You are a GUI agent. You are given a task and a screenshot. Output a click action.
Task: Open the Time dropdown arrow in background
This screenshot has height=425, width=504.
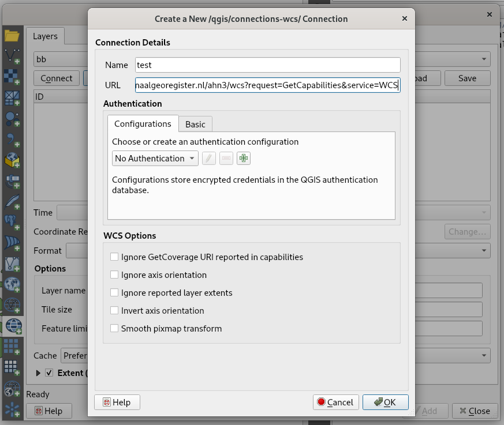[x=484, y=212]
